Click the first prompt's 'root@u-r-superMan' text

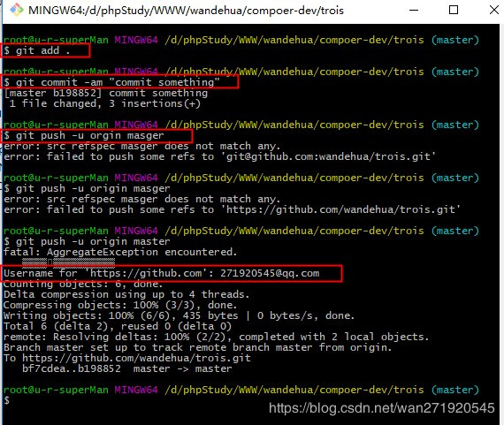coord(56,40)
